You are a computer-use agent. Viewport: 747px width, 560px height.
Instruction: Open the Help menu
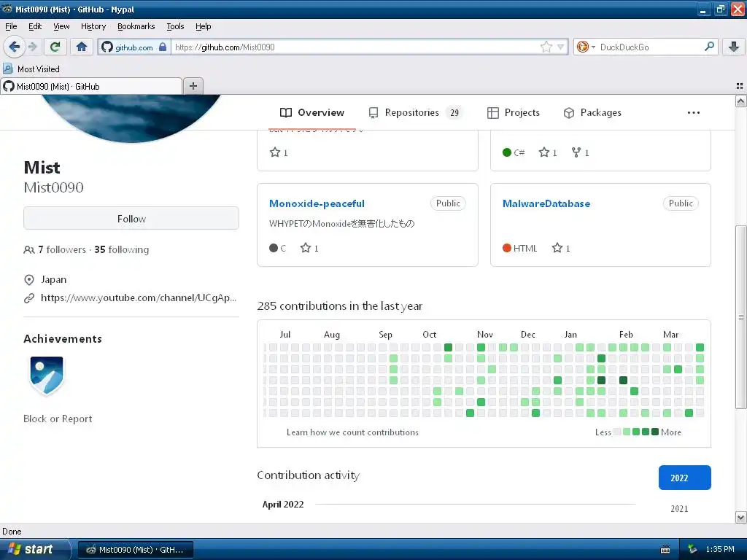point(203,26)
